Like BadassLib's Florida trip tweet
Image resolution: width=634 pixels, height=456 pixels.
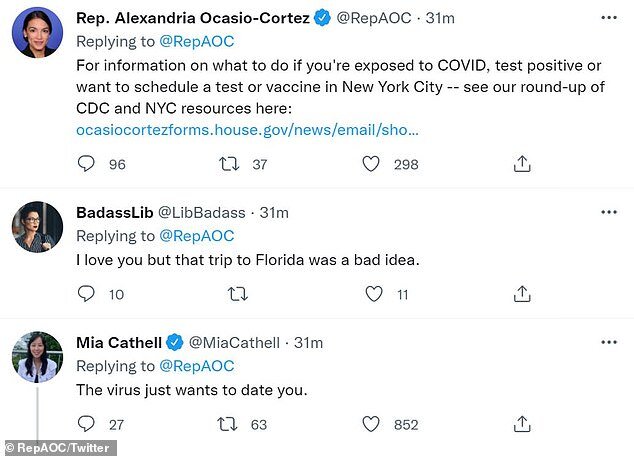tap(373, 294)
